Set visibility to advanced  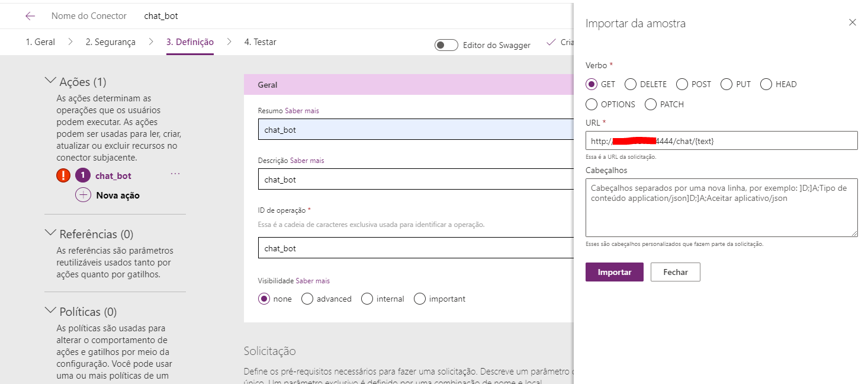pos(307,299)
